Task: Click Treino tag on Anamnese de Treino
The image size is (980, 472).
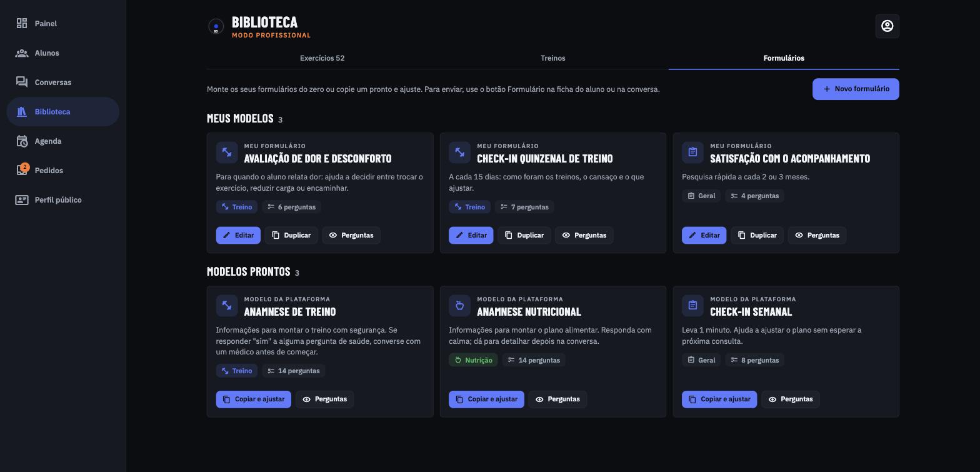Action: [237, 371]
